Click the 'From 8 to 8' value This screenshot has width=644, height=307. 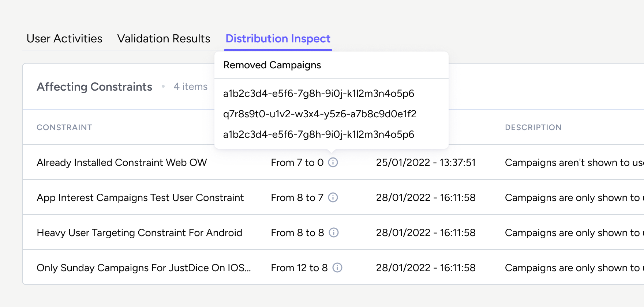297,232
